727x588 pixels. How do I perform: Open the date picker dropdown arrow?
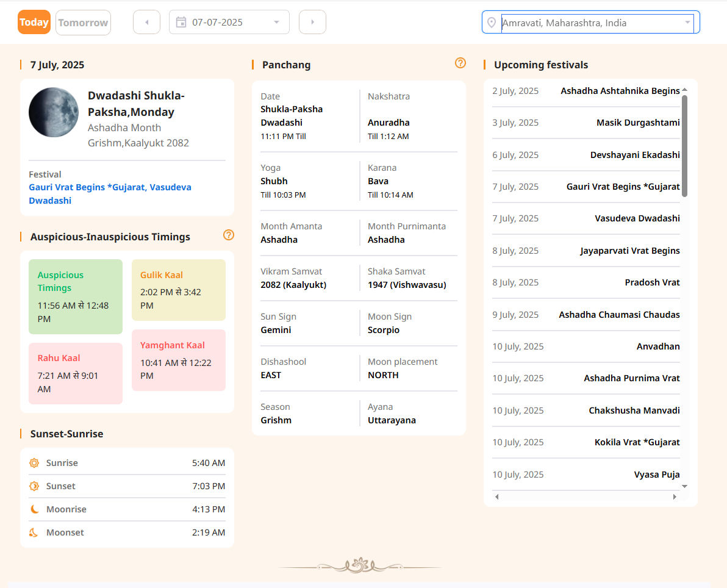(x=276, y=23)
